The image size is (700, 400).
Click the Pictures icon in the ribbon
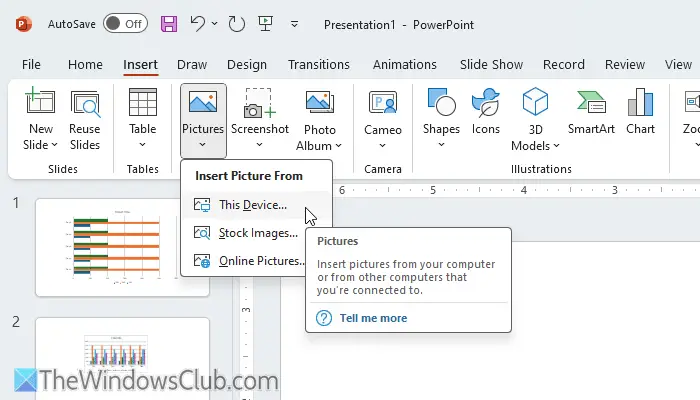[x=203, y=102]
